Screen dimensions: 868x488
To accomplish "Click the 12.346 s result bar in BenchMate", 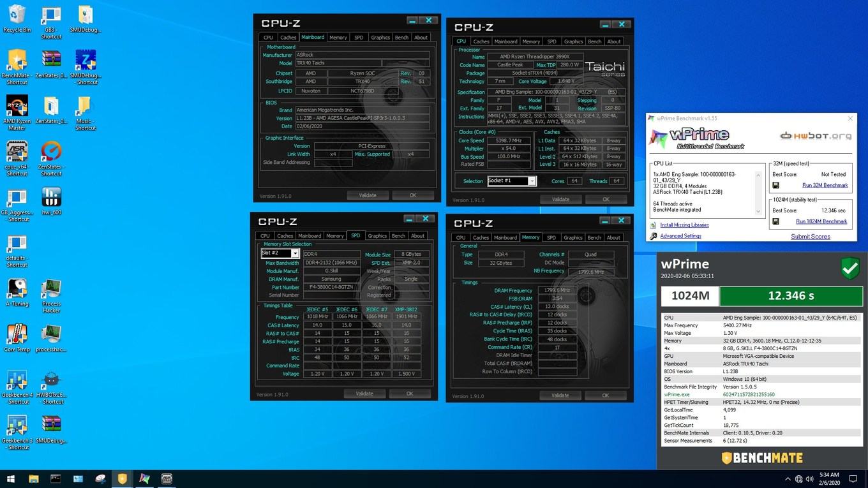I will point(790,296).
